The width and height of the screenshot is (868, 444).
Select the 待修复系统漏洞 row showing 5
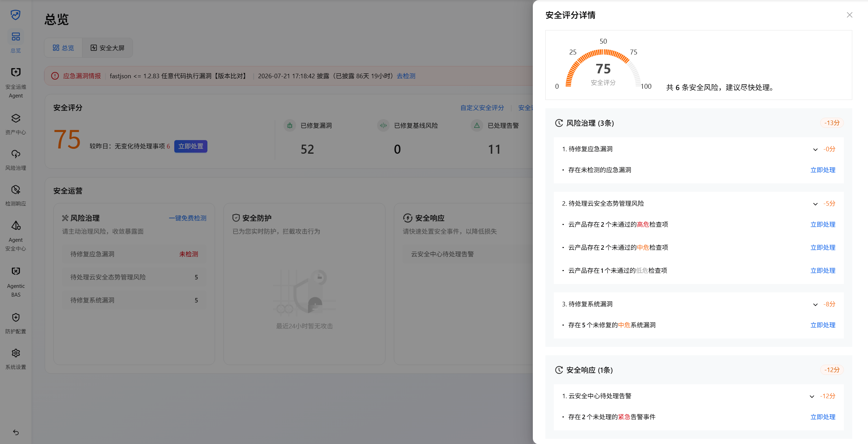pyautogui.click(x=134, y=300)
